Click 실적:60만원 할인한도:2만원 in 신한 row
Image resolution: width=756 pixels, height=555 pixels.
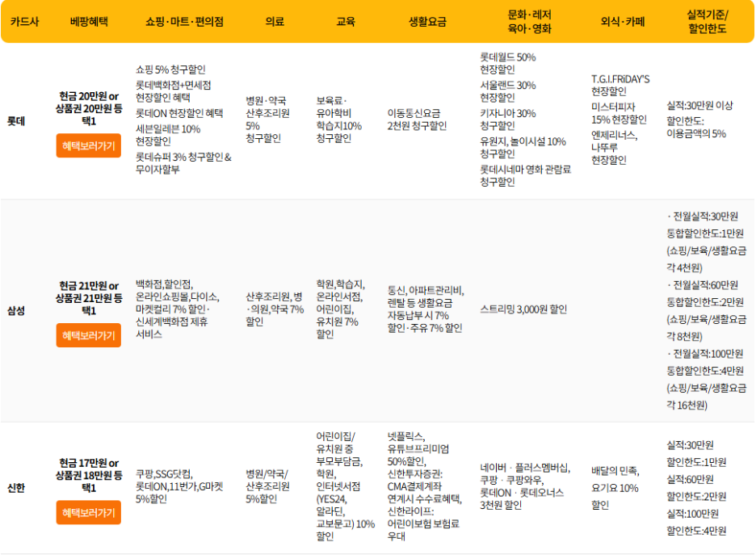[696, 488]
